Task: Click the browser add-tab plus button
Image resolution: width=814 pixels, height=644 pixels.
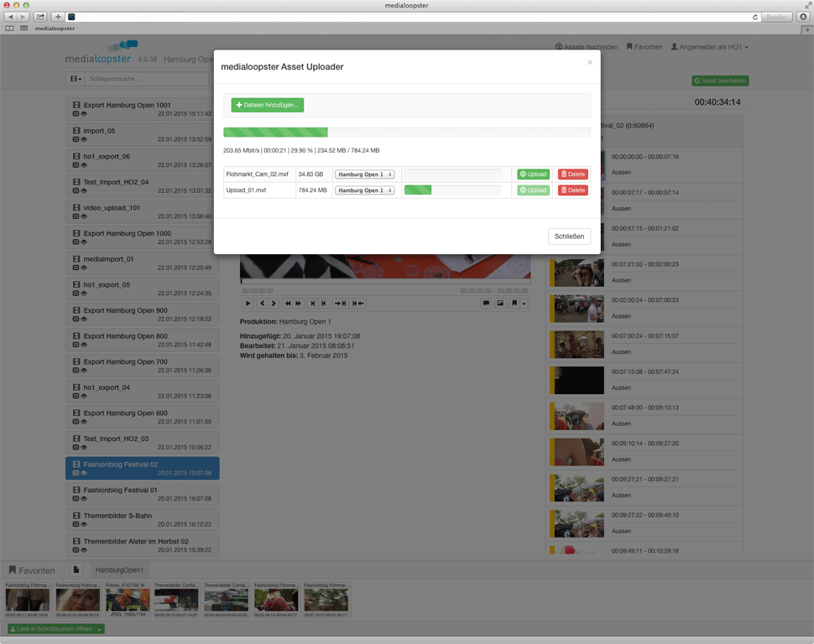Action: 58,17
